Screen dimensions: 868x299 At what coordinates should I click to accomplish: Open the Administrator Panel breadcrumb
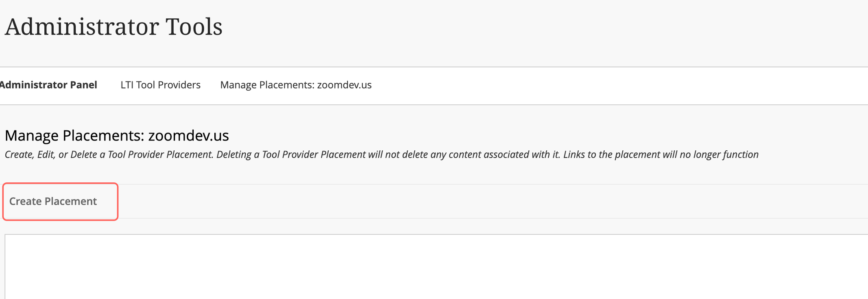click(x=48, y=85)
